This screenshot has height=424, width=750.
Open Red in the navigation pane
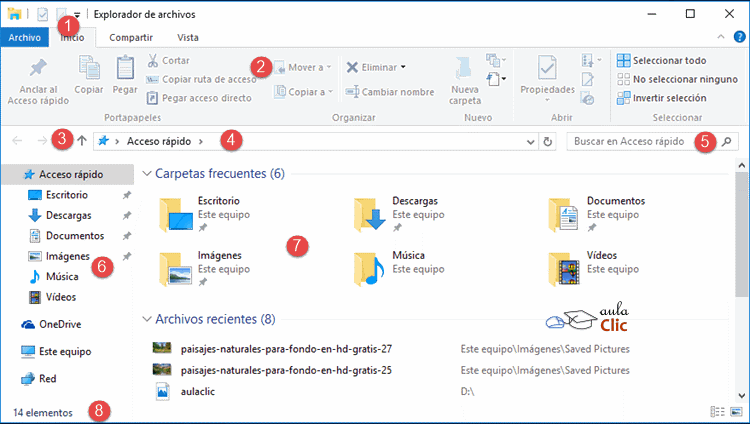(x=39, y=379)
